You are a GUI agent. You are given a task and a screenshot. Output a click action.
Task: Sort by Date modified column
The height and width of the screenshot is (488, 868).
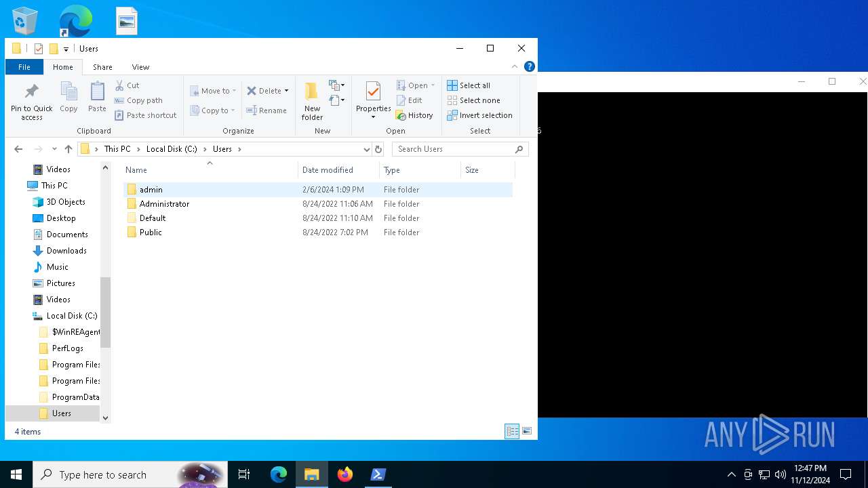click(338, 170)
